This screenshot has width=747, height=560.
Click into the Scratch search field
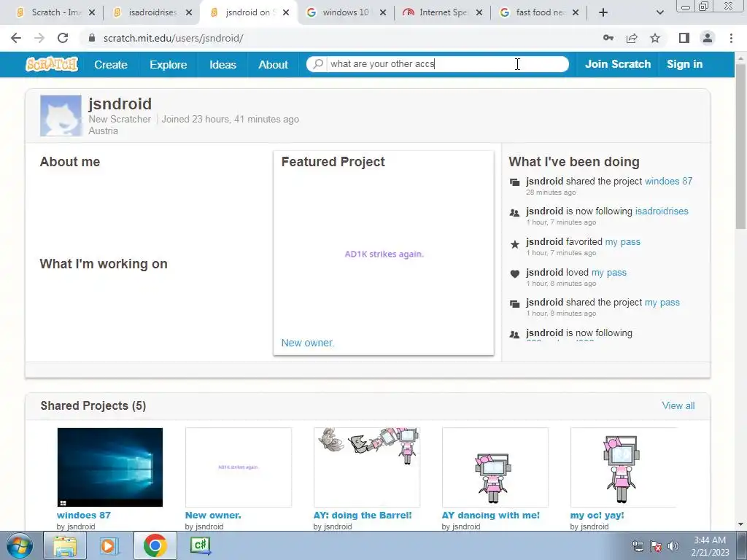pyautogui.click(x=447, y=64)
